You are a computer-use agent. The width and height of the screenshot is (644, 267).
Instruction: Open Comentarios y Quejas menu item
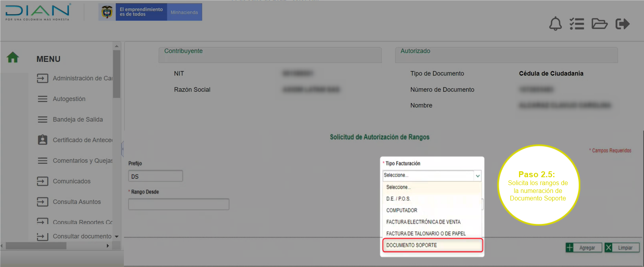[x=83, y=161]
